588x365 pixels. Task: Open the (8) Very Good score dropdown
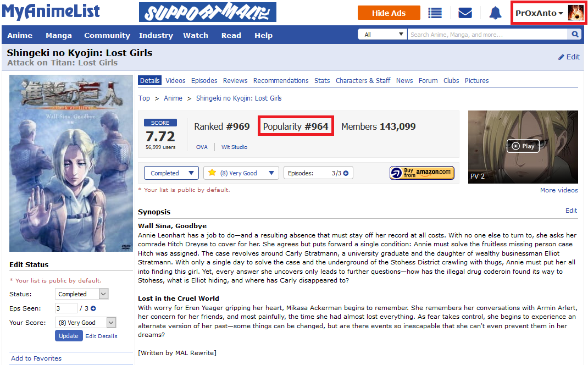[241, 173]
